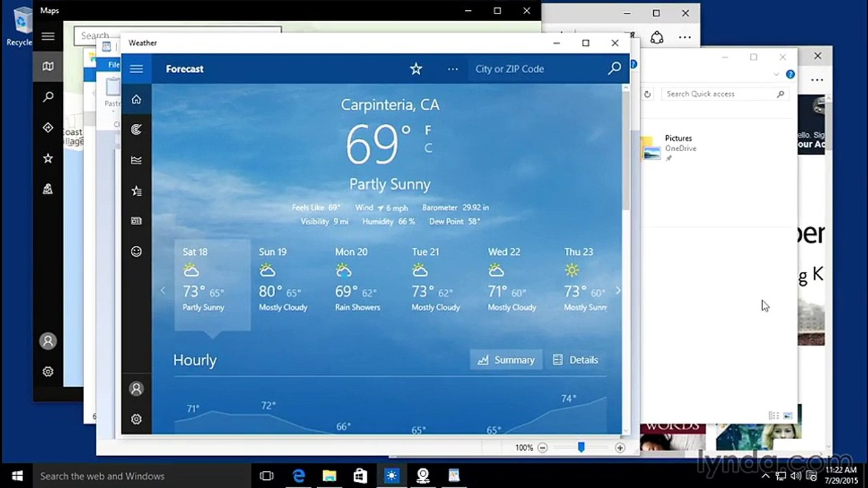Go to the Weather Forecast home icon

click(136, 99)
